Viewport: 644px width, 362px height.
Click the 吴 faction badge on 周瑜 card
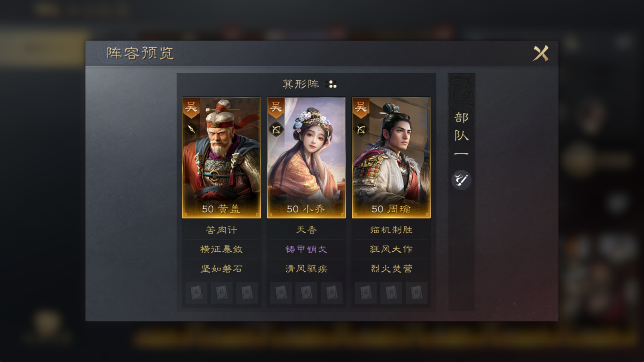361,108
